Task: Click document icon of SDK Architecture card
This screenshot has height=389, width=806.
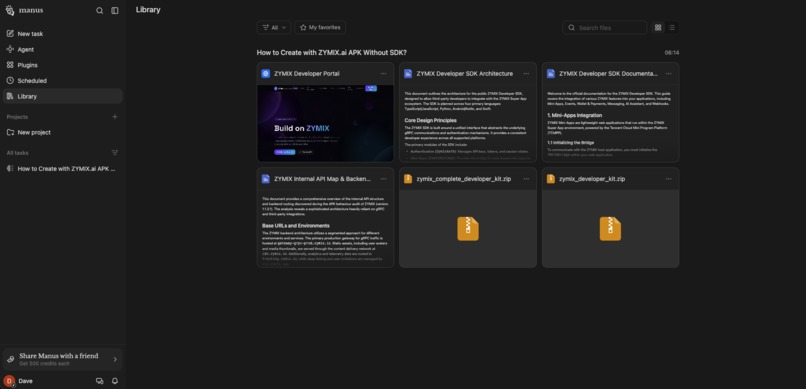Action: (408, 73)
